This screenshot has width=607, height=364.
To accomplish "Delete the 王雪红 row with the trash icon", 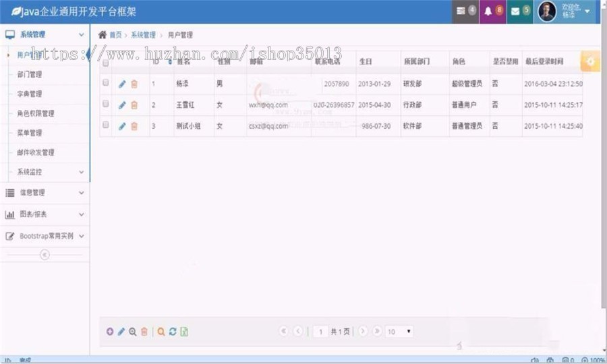I will (134, 105).
